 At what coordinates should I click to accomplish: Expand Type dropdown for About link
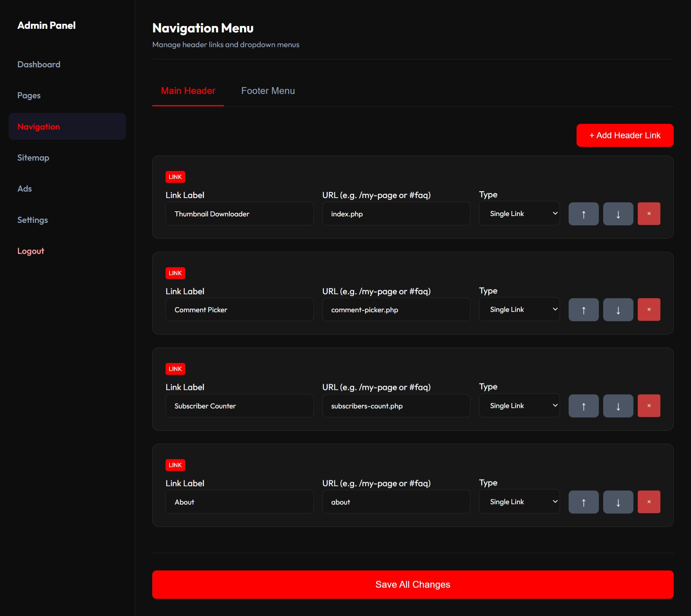[x=519, y=502]
